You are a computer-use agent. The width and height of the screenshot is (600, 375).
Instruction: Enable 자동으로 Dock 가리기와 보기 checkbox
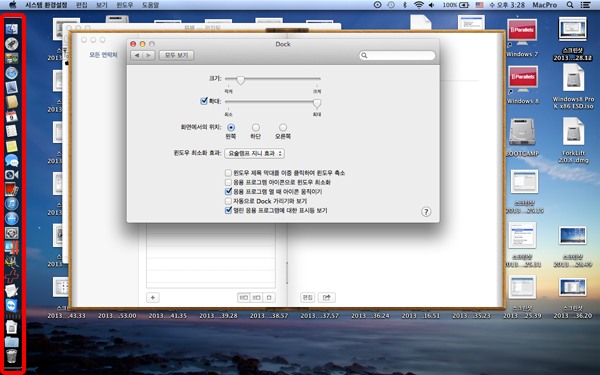[x=228, y=201]
